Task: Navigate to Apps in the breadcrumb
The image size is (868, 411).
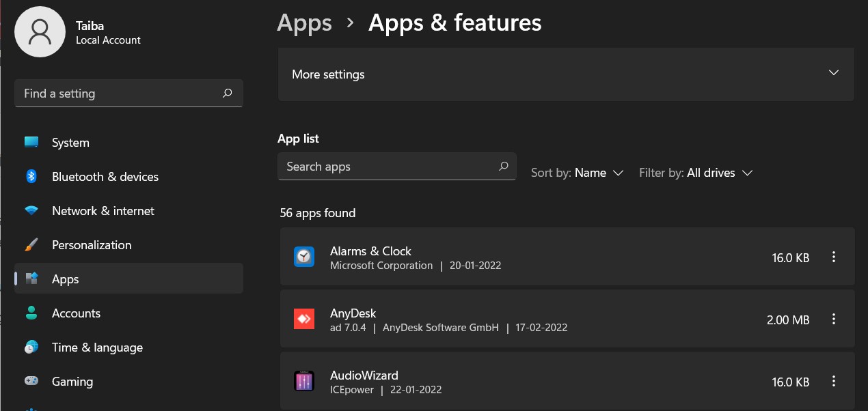Action: [x=304, y=23]
